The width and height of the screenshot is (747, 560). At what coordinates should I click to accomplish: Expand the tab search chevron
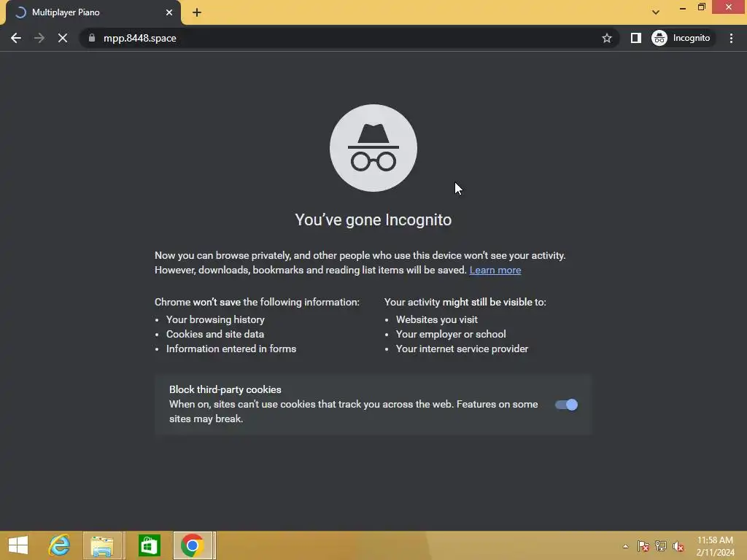(656, 12)
